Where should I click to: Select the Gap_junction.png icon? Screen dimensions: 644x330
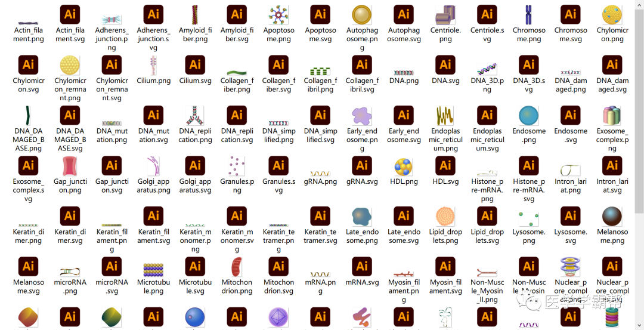pyautogui.click(x=70, y=166)
